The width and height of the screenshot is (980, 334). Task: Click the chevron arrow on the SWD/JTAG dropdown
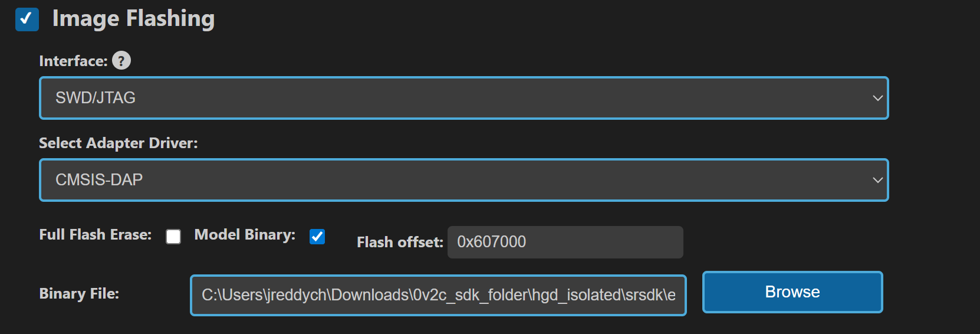pyautogui.click(x=877, y=98)
